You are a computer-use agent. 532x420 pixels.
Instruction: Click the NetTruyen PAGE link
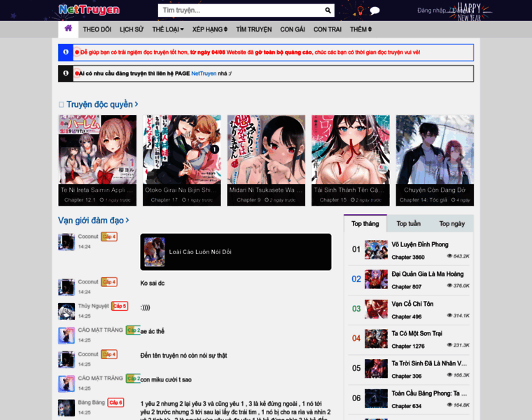point(204,73)
